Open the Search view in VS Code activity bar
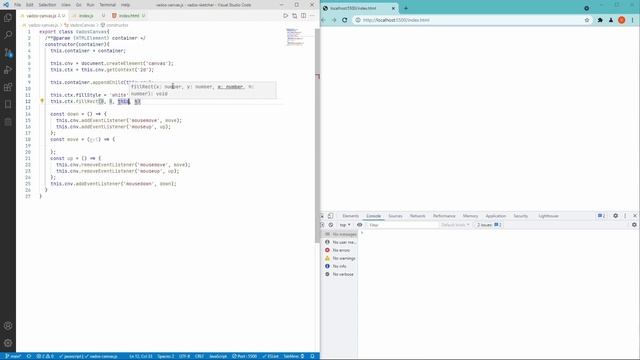 [x=8, y=35]
